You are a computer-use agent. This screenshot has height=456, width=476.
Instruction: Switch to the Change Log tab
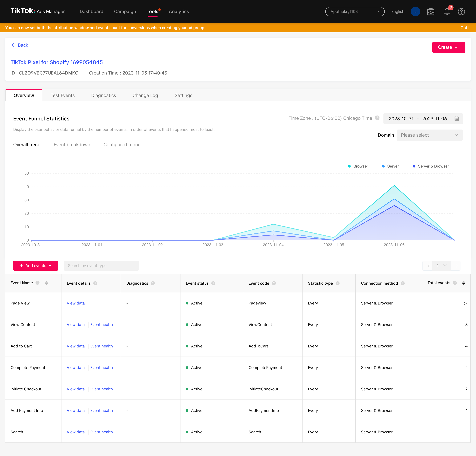pos(145,95)
